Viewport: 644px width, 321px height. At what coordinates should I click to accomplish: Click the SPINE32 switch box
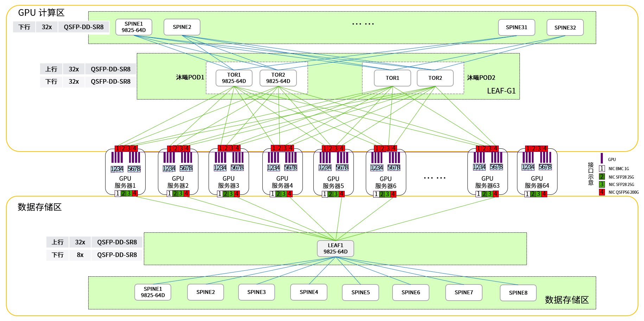[x=565, y=27]
